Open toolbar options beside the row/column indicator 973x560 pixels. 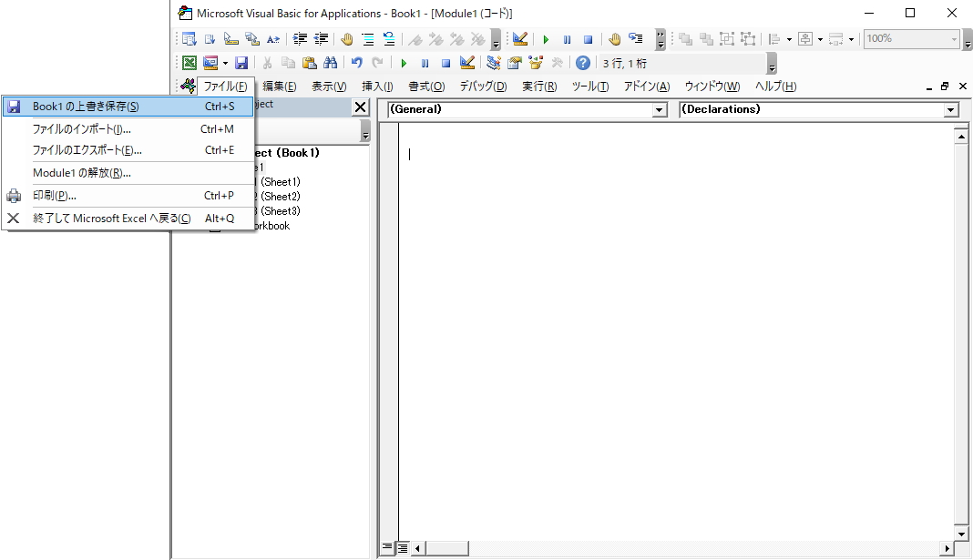[x=772, y=63]
